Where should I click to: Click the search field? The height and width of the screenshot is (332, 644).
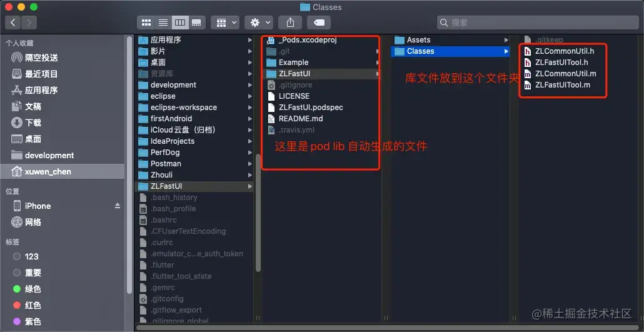pyautogui.click(x=538, y=23)
